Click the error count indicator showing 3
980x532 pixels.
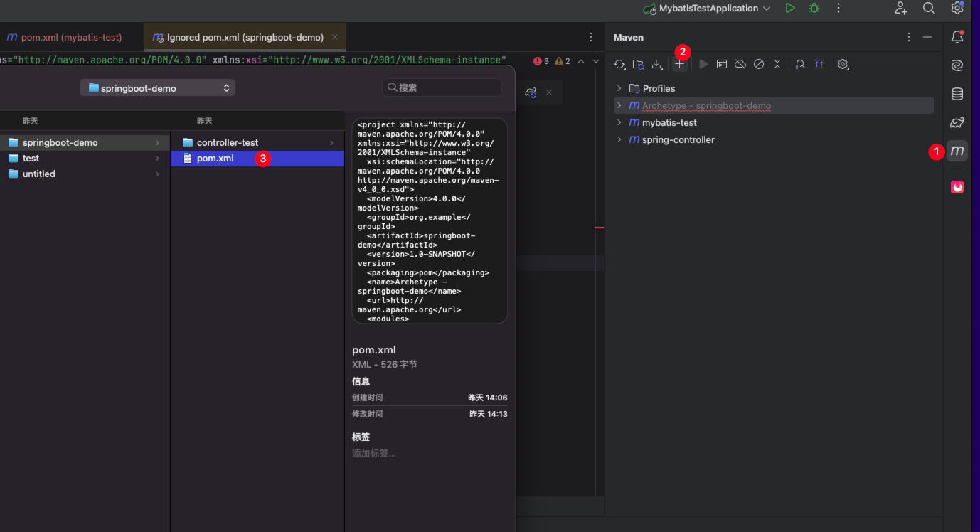coord(541,61)
